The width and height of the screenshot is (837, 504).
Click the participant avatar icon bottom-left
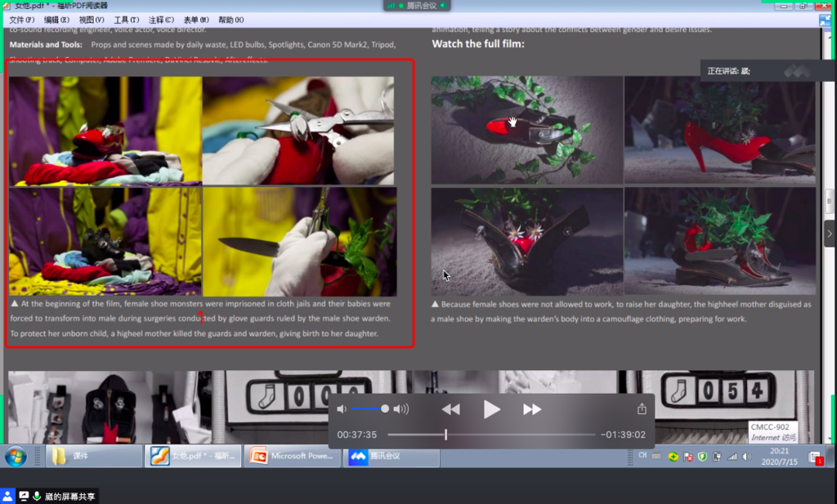pyautogui.click(x=7, y=496)
